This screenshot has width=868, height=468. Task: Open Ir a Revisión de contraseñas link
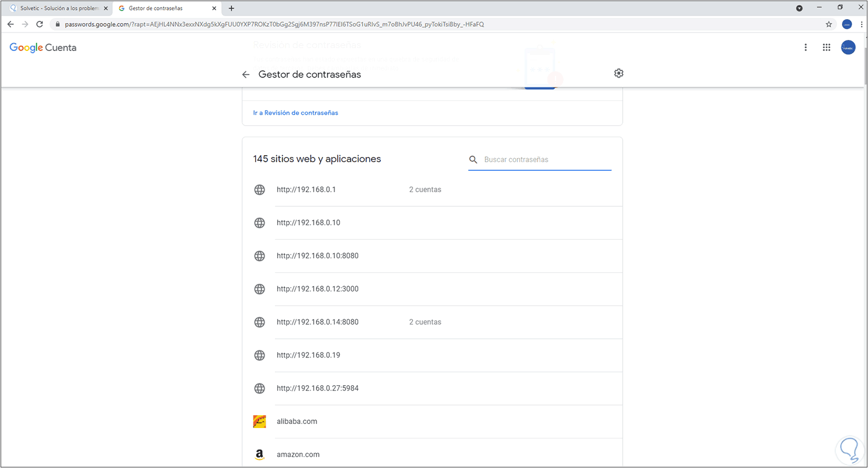point(296,113)
